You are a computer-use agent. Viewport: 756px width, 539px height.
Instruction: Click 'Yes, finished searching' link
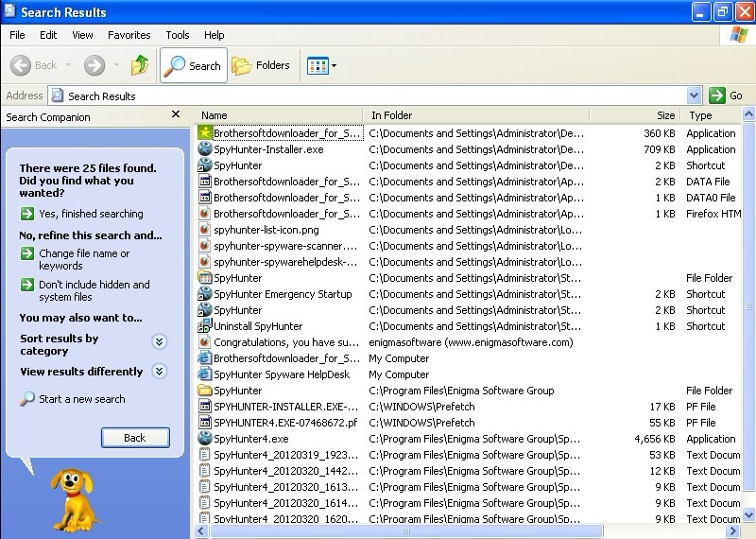(x=91, y=214)
